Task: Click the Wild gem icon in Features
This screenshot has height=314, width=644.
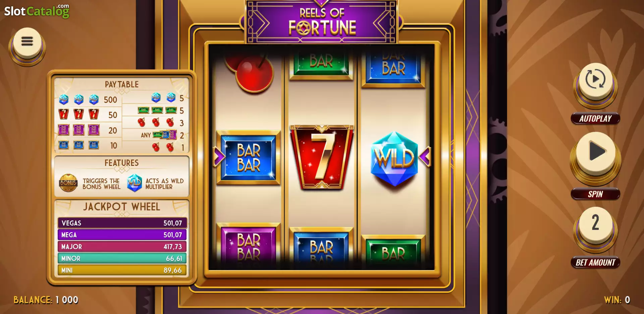Action: point(135,183)
